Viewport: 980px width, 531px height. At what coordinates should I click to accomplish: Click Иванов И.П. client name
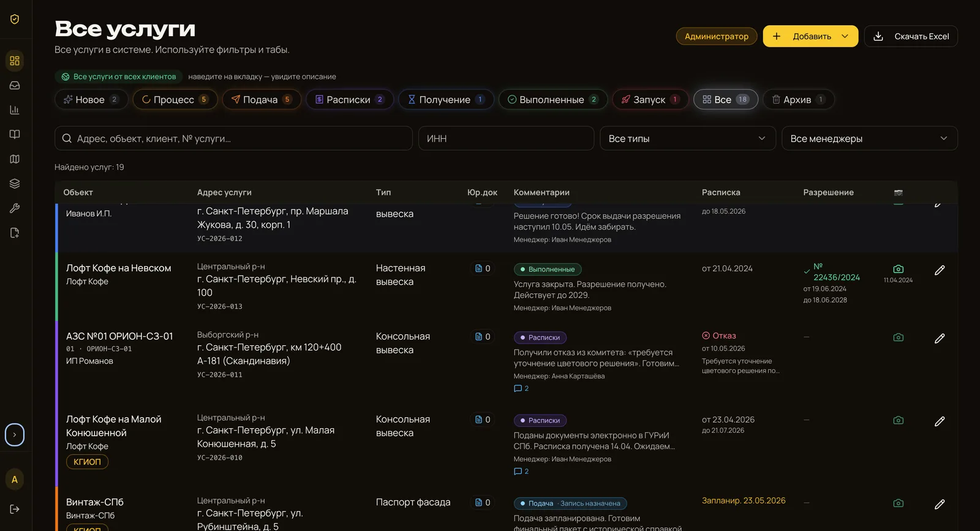click(89, 213)
